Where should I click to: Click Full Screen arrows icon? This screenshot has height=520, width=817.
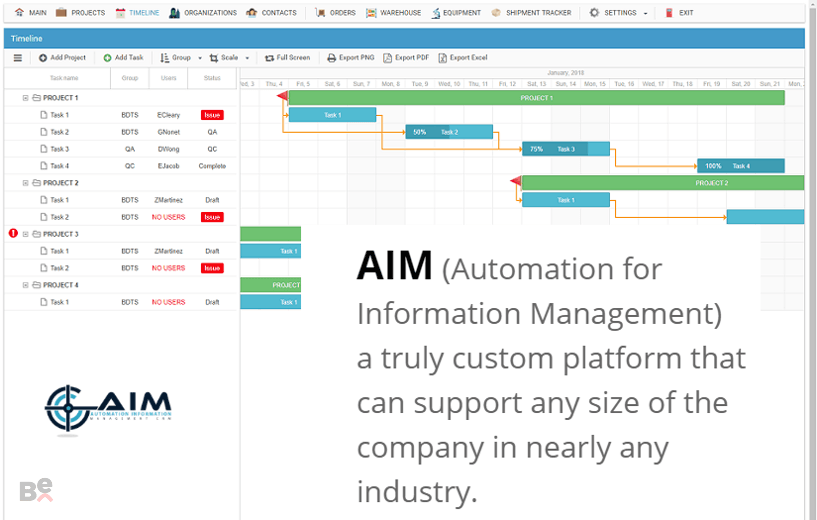(x=269, y=58)
